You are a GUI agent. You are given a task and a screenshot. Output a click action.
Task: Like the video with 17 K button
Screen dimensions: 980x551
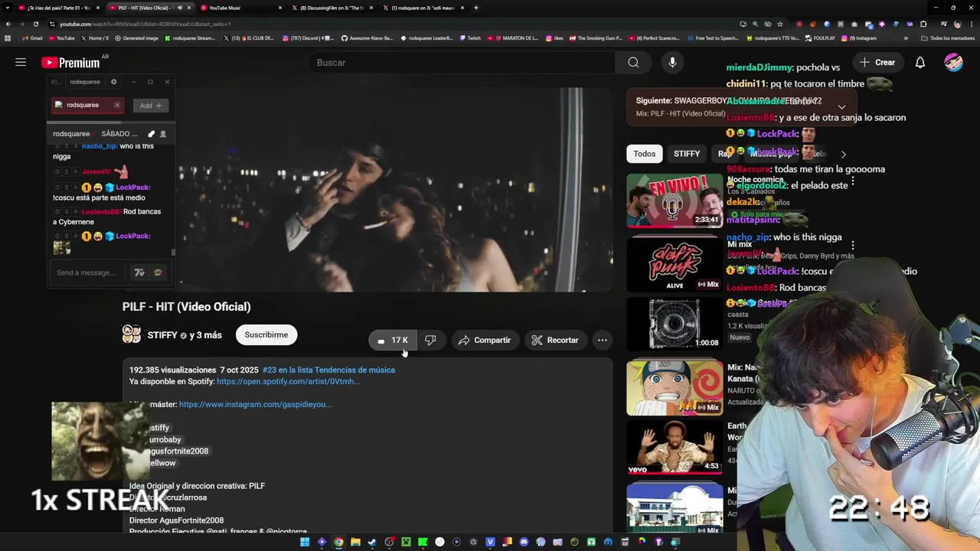click(x=393, y=340)
